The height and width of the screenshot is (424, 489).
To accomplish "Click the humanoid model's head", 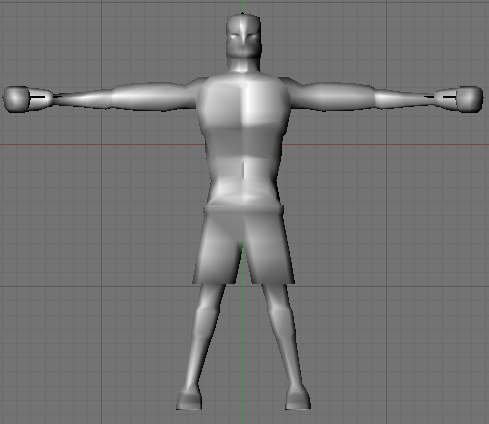I will tap(243, 37).
